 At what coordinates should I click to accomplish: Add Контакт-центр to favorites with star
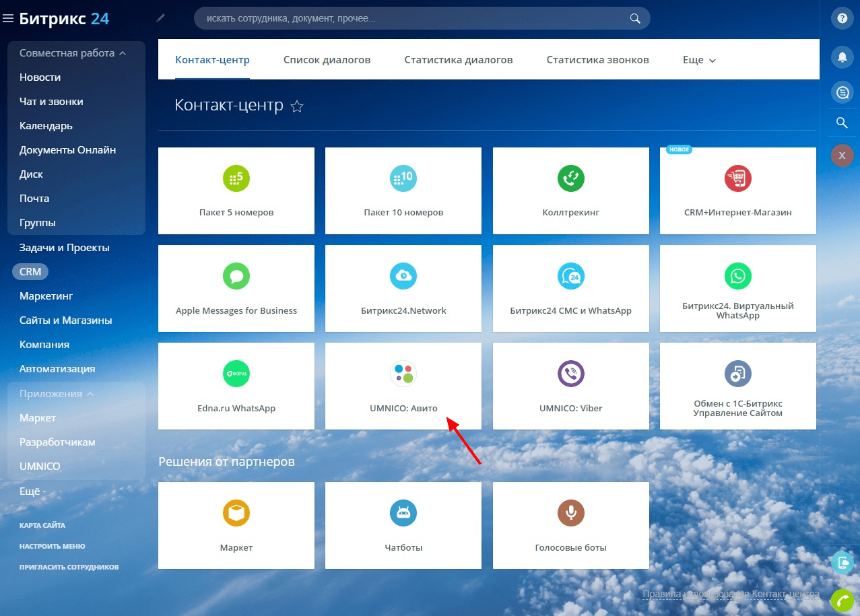point(297,106)
